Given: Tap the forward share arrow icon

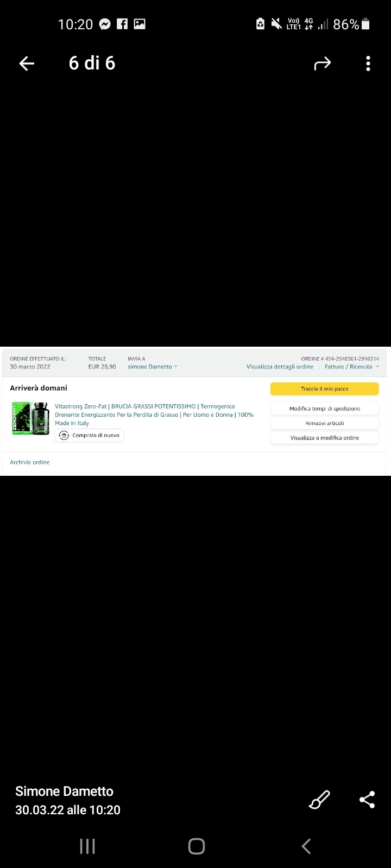Looking at the screenshot, I should [323, 64].
